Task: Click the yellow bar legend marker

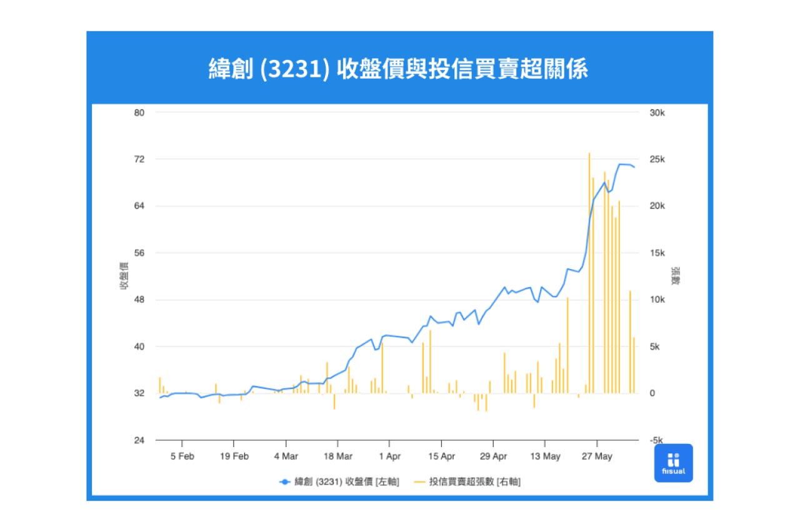Action: coord(419,481)
